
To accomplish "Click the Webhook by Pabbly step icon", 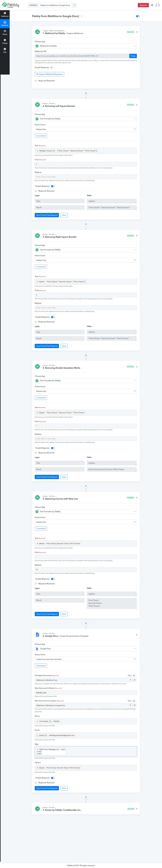I will (37, 32).
